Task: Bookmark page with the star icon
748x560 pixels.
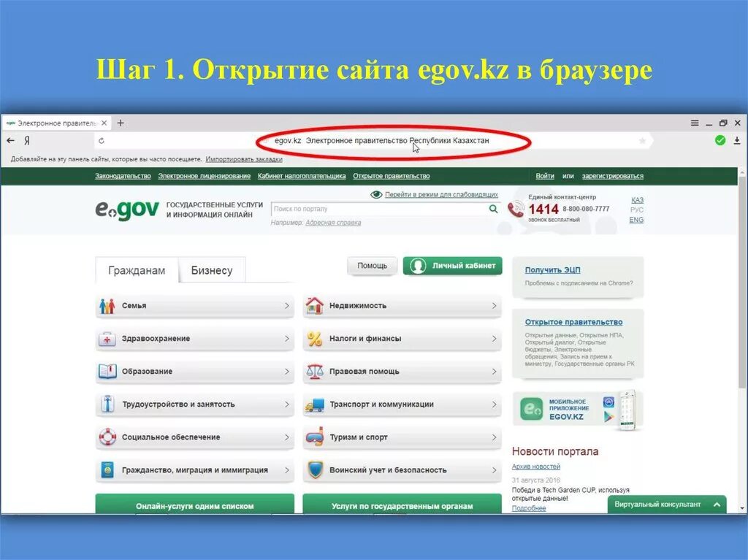Action: [642, 141]
